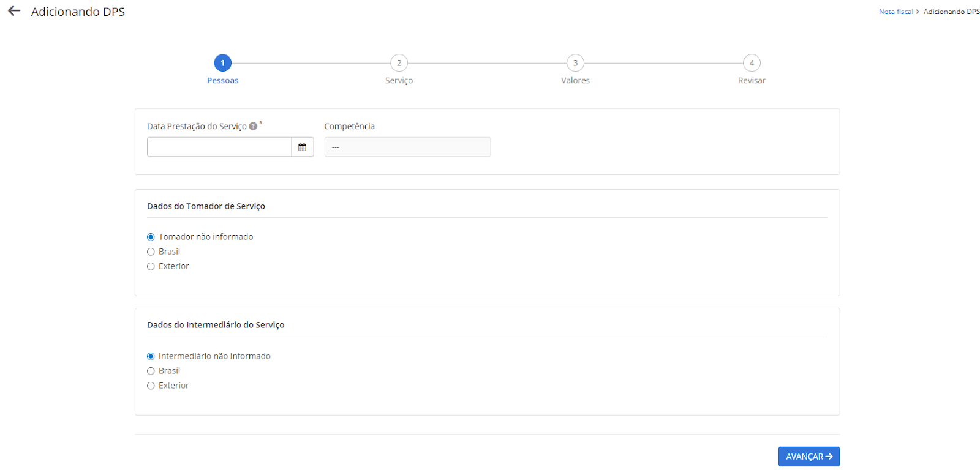Screen dimensions: 980x470
Task: Jump to step 2 Serviço
Action: pos(399,63)
